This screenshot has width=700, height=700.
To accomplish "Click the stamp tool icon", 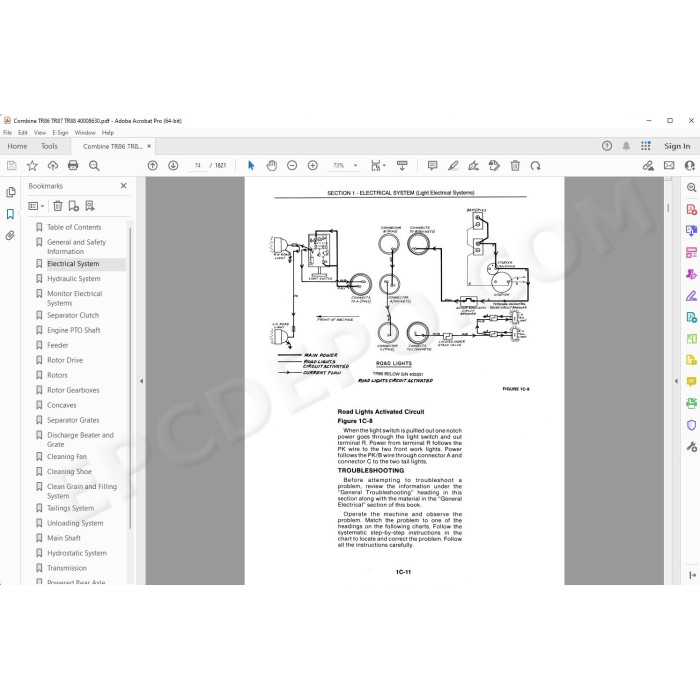I will coord(494,166).
